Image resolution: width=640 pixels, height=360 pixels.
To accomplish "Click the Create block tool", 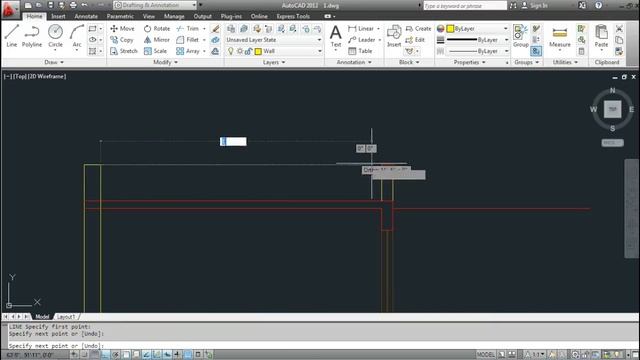I will point(418,29).
